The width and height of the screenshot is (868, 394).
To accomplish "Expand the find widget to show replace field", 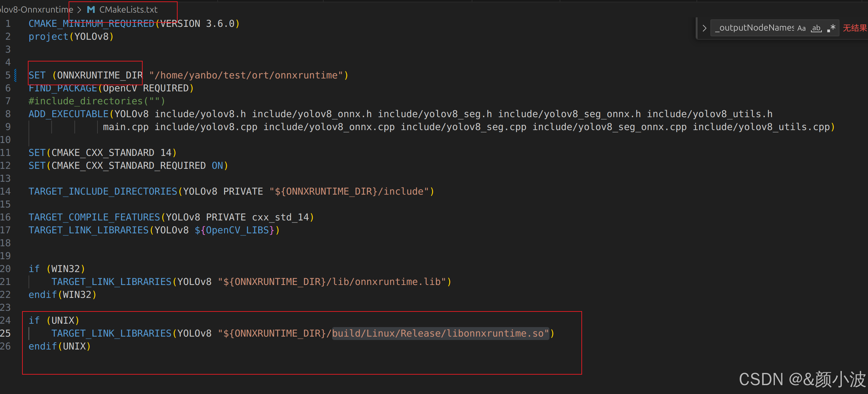I will click(705, 28).
